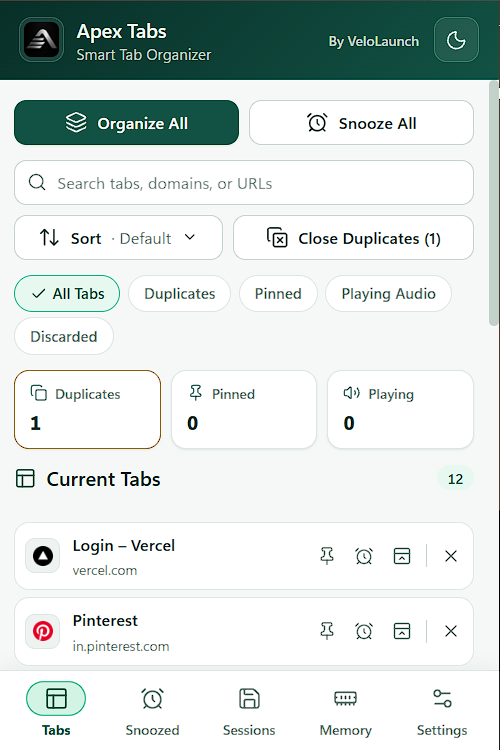Snooze the Pinterest tab

pyautogui.click(x=364, y=631)
